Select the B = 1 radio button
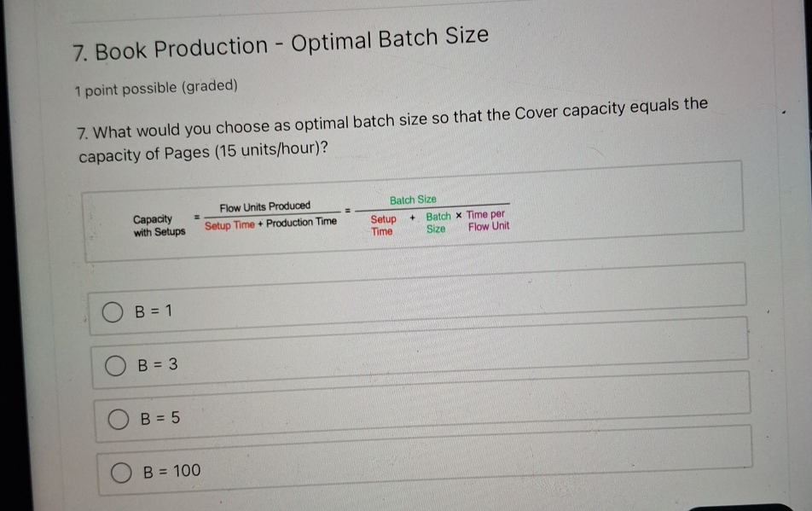 tap(114, 312)
